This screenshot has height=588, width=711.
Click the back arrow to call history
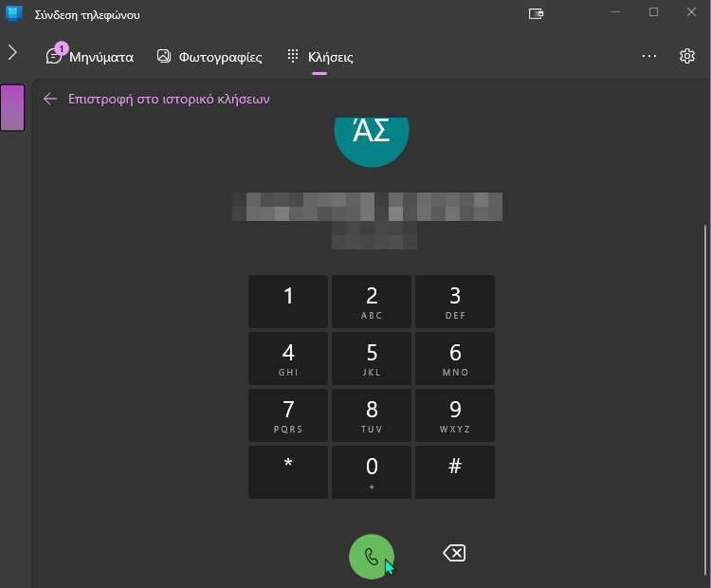tap(50, 99)
